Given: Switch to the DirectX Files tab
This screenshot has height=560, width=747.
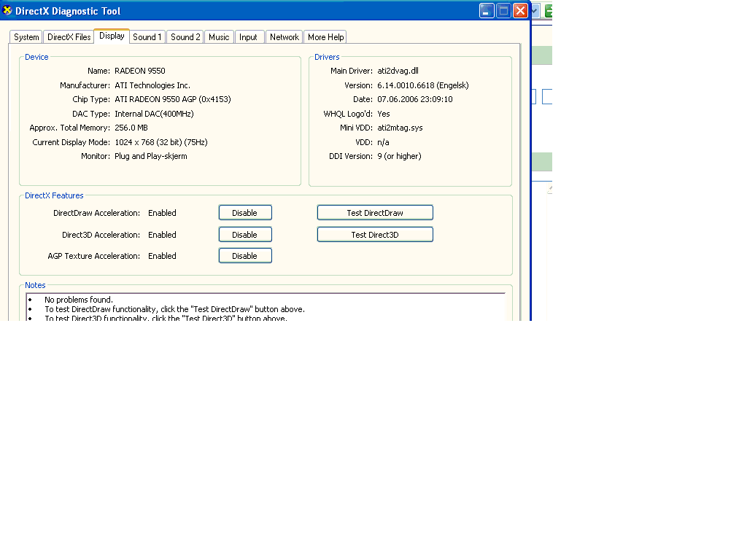Looking at the screenshot, I should [x=69, y=37].
